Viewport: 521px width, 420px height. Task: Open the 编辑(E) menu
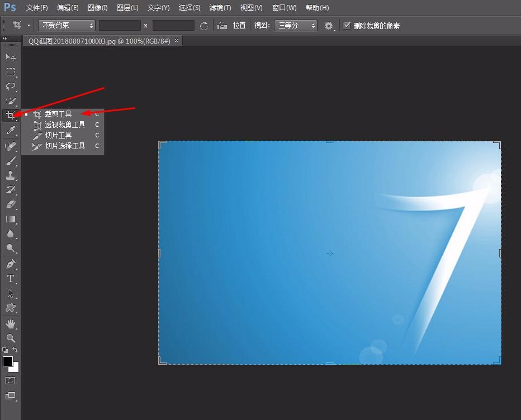pos(68,8)
